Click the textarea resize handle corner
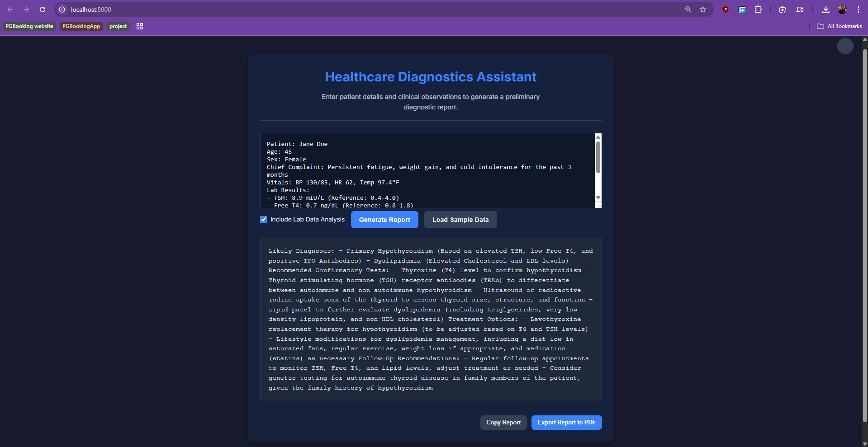Image resolution: width=868 pixels, height=447 pixels. [598, 205]
